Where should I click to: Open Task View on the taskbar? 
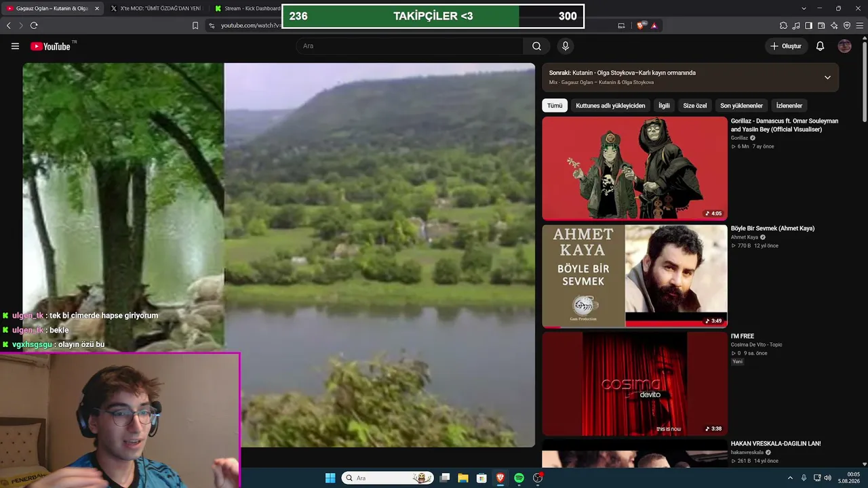tap(445, 478)
